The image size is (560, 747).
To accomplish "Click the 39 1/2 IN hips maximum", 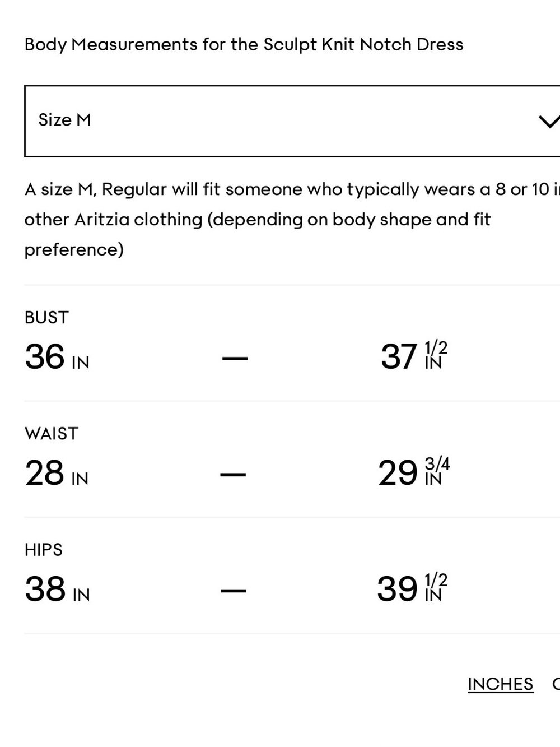I will coord(412,588).
